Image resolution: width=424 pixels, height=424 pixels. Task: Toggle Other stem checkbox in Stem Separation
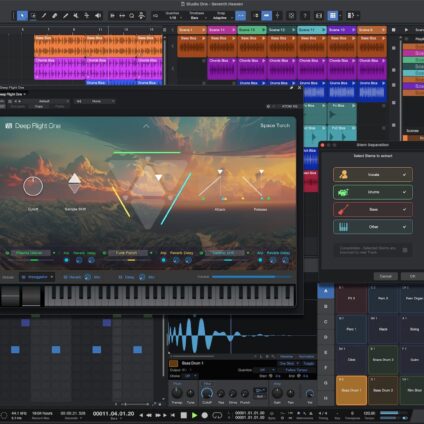coord(404,227)
